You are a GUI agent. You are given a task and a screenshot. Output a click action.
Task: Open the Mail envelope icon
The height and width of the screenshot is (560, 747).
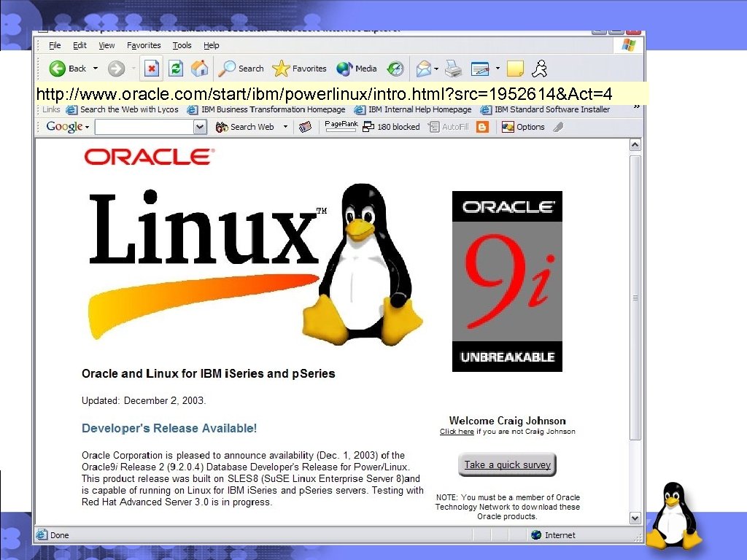click(x=423, y=69)
